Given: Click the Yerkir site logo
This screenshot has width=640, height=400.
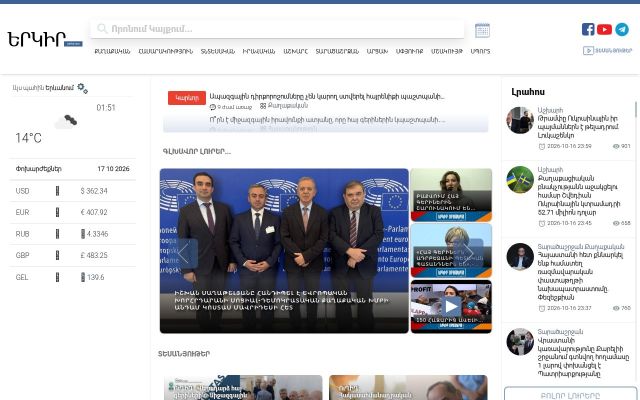Looking at the screenshot, I should (x=44, y=40).
